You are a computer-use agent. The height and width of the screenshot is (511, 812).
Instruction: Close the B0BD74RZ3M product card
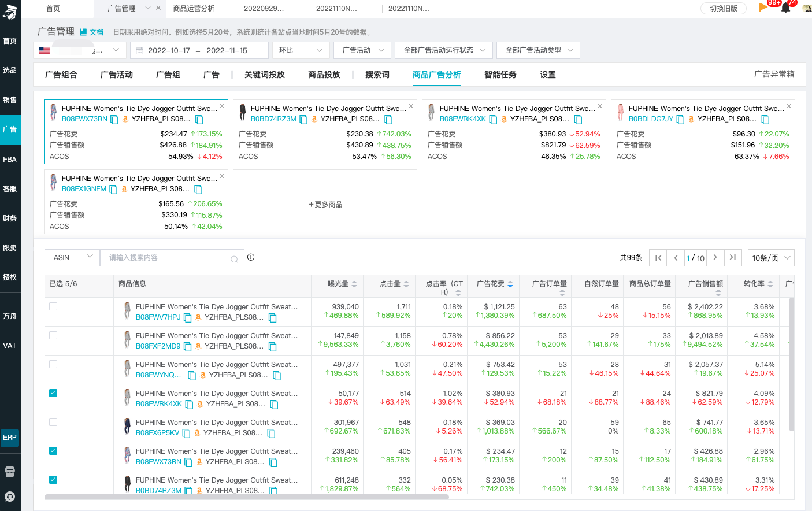(411, 106)
